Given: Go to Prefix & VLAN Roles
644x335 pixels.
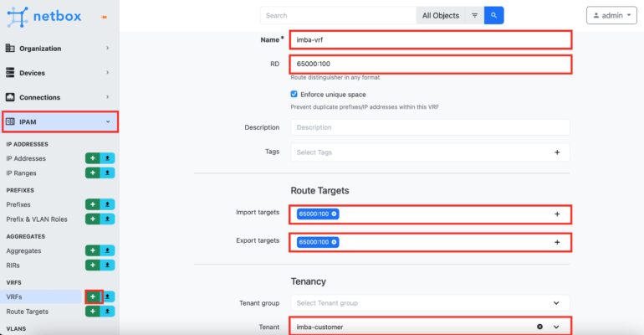Looking at the screenshot, I should 36,219.
